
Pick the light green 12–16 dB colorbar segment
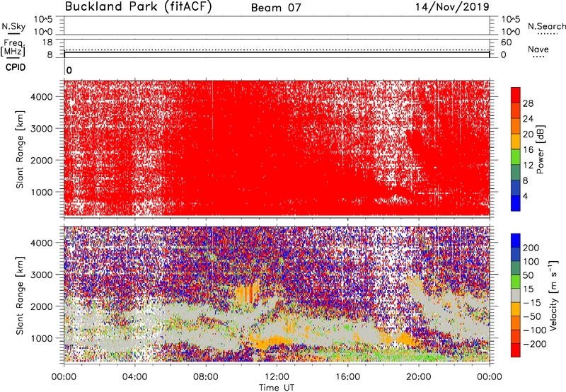pyautogui.click(x=516, y=157)
